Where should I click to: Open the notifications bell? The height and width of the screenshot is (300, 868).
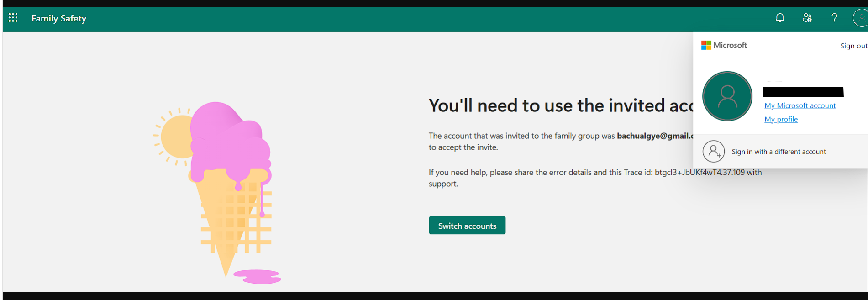pyautogui.click(x=780, y=18)
